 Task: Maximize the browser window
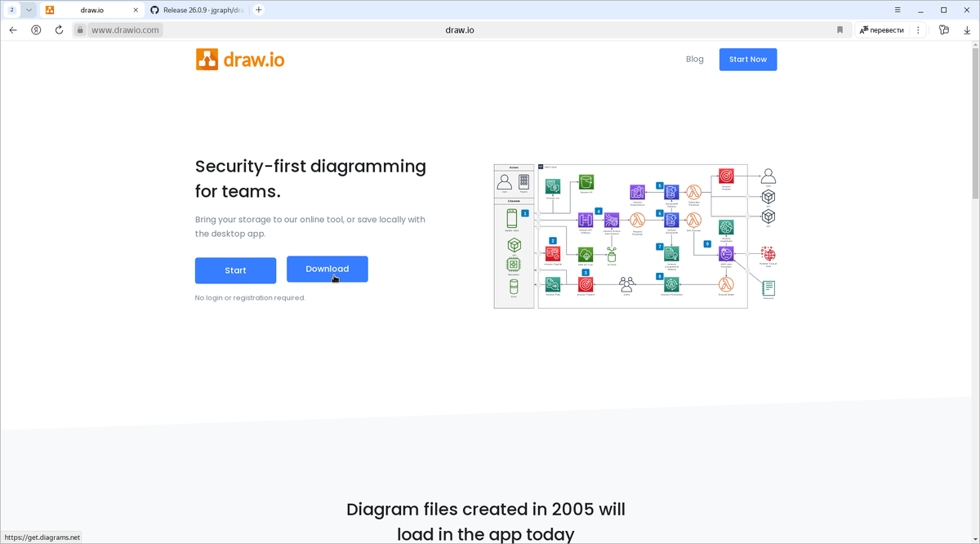[943, 10]
